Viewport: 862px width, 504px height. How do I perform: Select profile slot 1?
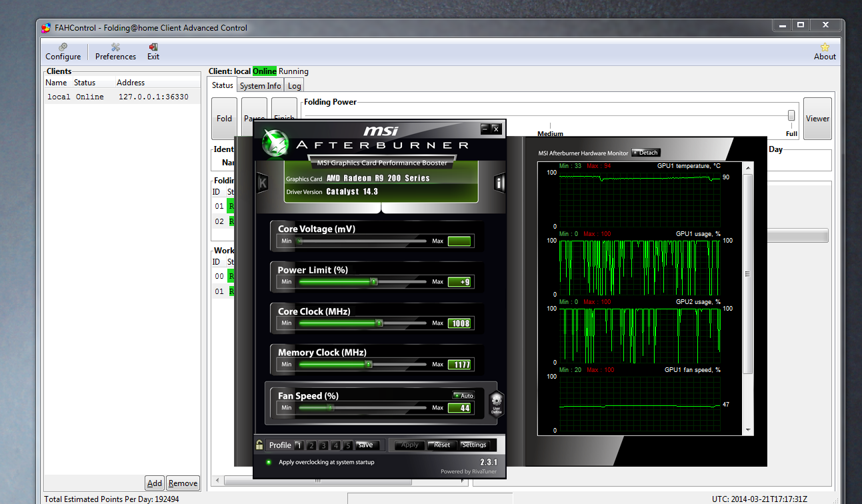pyautogui.click(x=299, y=445)
